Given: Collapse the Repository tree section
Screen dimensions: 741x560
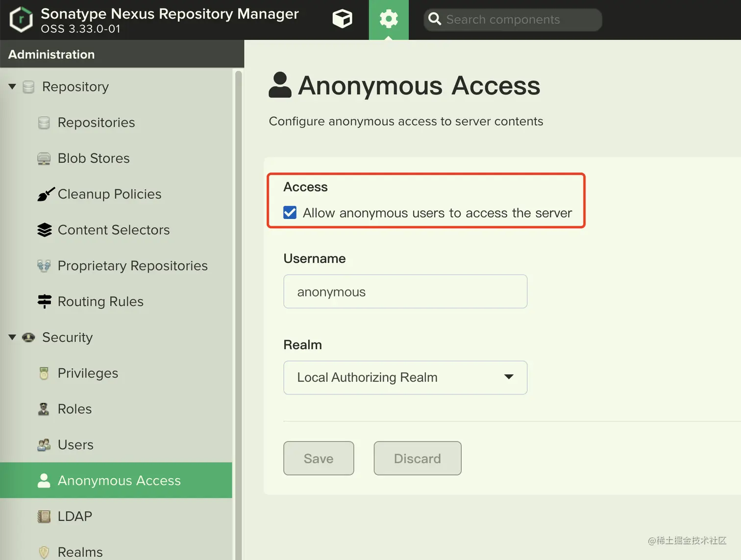Looking at the screenshot, I should (x=12, y=87).
